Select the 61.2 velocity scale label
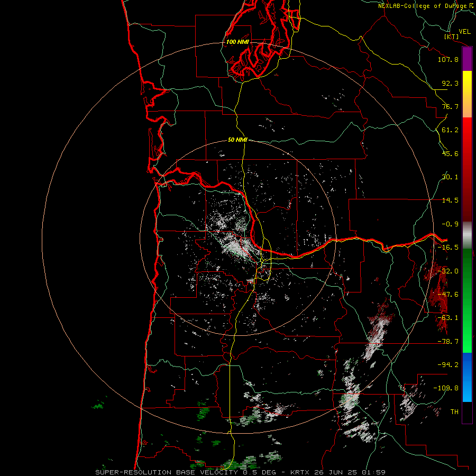476x476 pixels. 450,130
